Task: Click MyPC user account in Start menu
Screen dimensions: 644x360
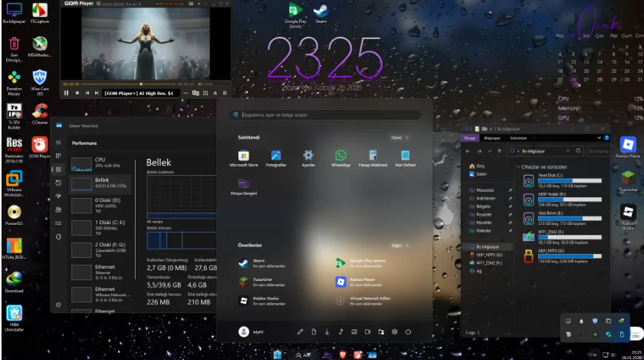Action: 251,332
